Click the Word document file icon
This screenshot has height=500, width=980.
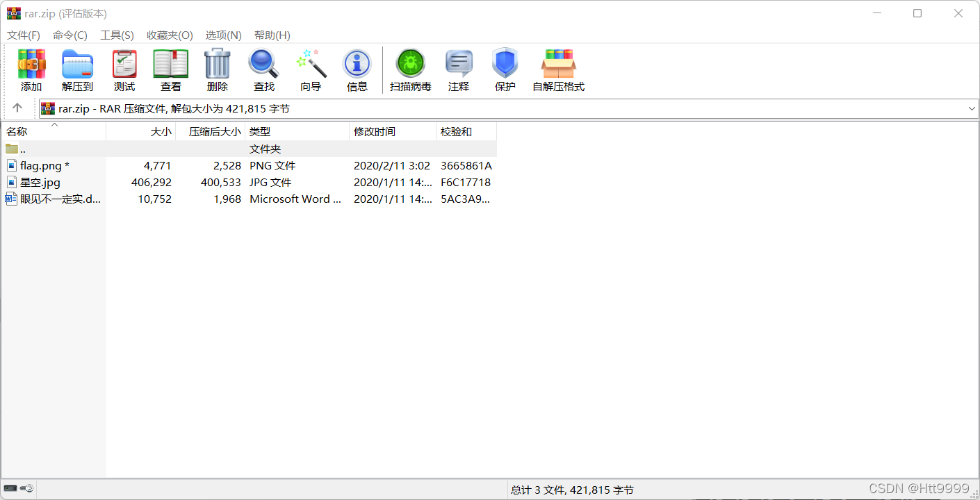[x=12, y=199]
